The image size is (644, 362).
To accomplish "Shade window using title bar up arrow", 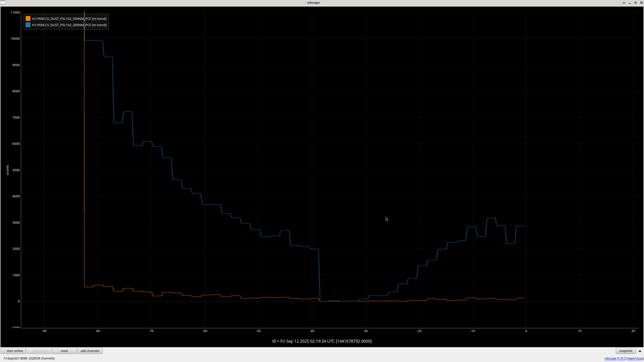I will tap(624, 3).
